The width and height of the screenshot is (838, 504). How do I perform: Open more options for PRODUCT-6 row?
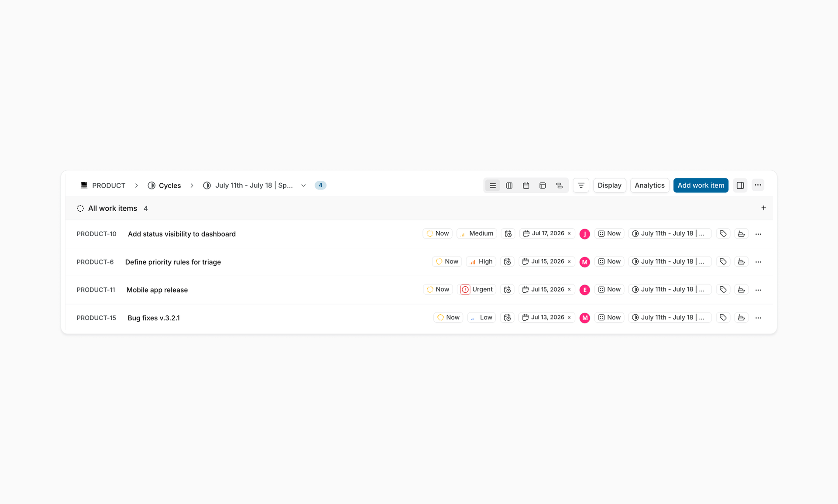click(758, 262)
